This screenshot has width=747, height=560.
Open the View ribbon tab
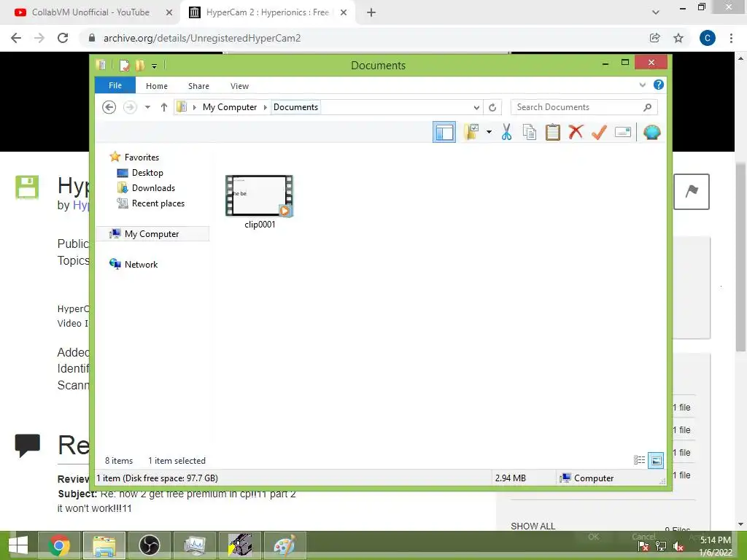point(239,86)
